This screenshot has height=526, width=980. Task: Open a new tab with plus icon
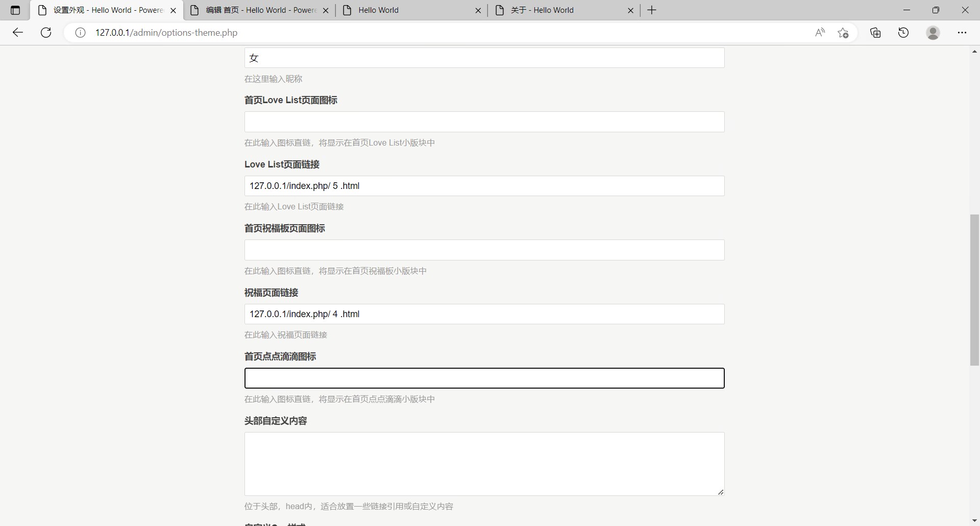coord(652,10)
